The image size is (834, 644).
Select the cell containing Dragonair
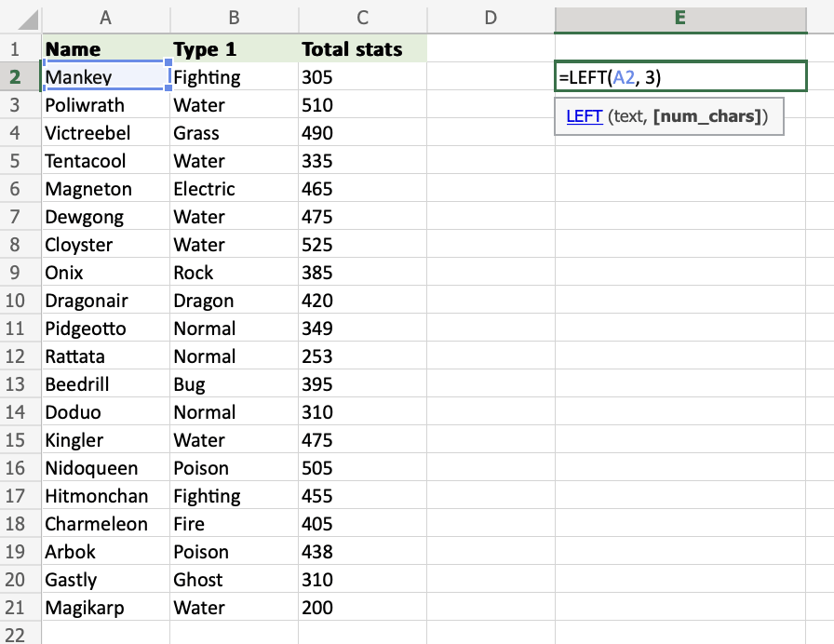(x=105, y=301)
